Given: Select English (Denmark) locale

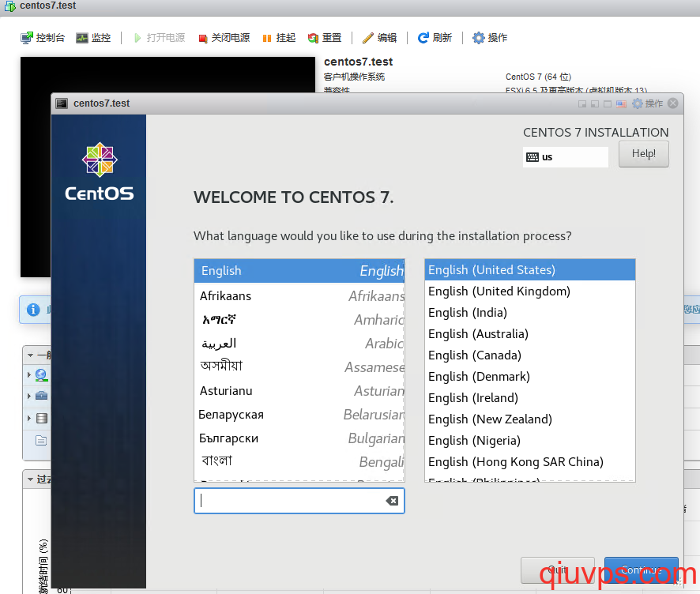Looking at the screenshot, I should pos(530,377).
